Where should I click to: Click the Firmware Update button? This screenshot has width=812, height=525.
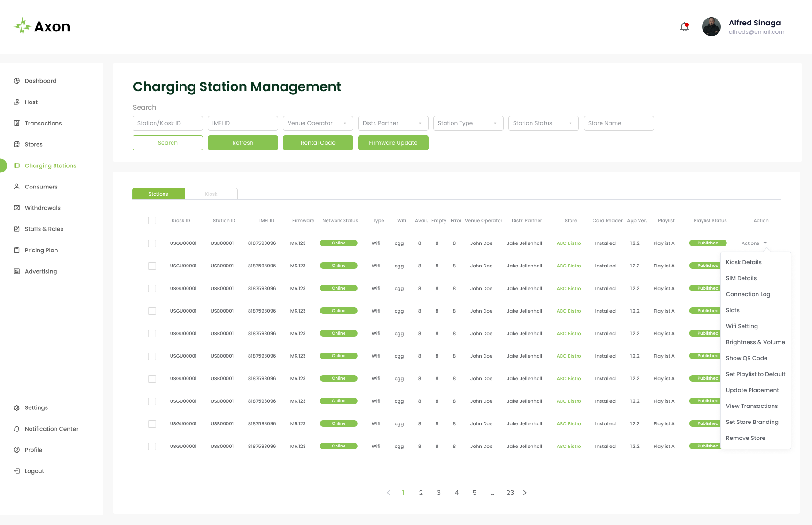[393, 143]
